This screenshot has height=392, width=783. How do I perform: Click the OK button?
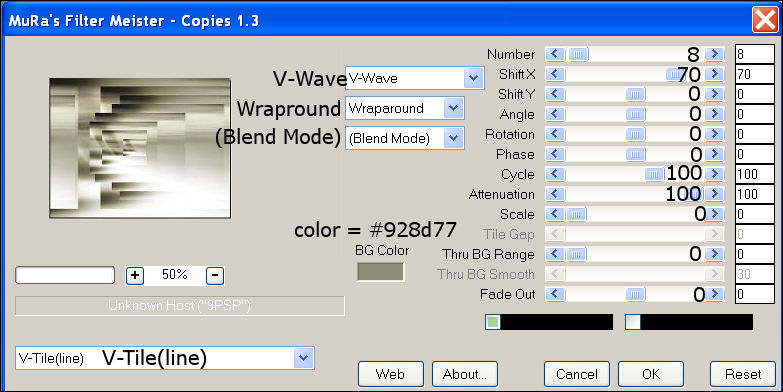651,374
